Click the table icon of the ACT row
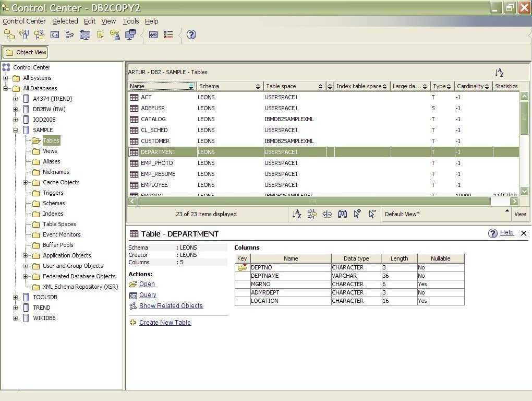Image resolution: width=532 pixels, height=401 pixels. 134,98
